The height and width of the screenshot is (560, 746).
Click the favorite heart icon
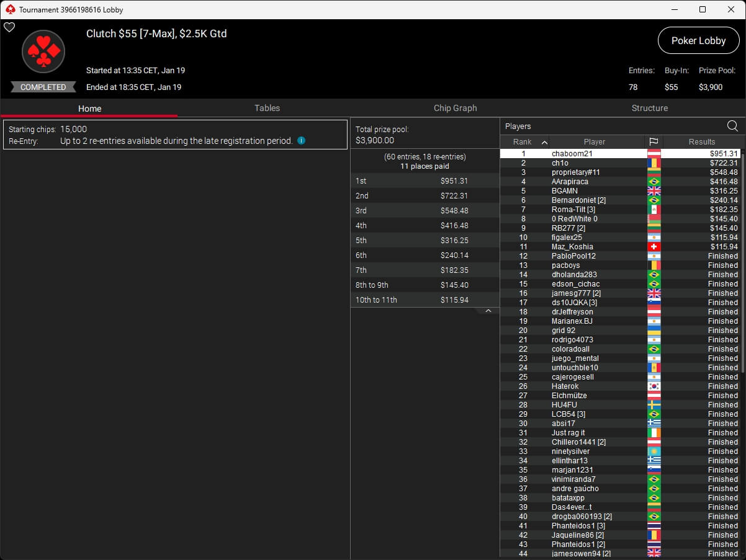(x=9, y=27)
